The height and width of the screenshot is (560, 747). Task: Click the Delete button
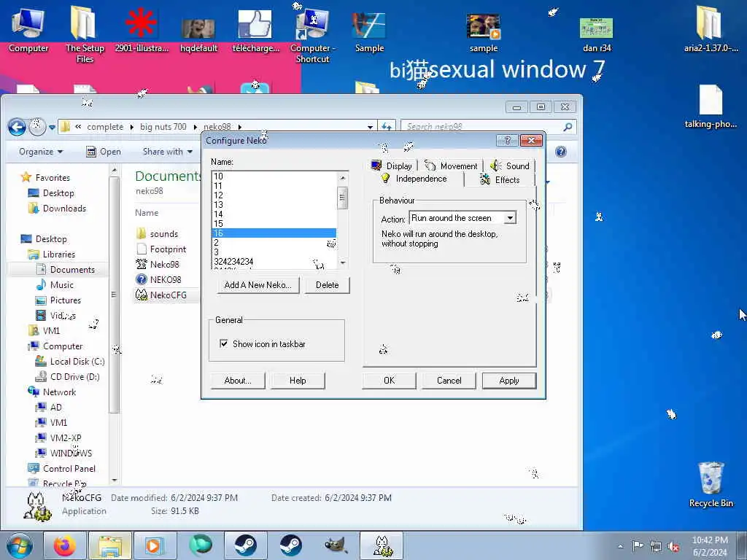(327, 285)
